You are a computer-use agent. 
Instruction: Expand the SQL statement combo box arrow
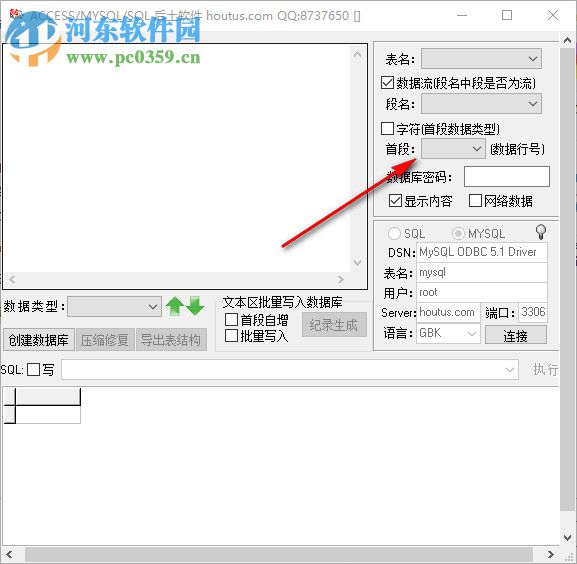click(x=510, y=369)
